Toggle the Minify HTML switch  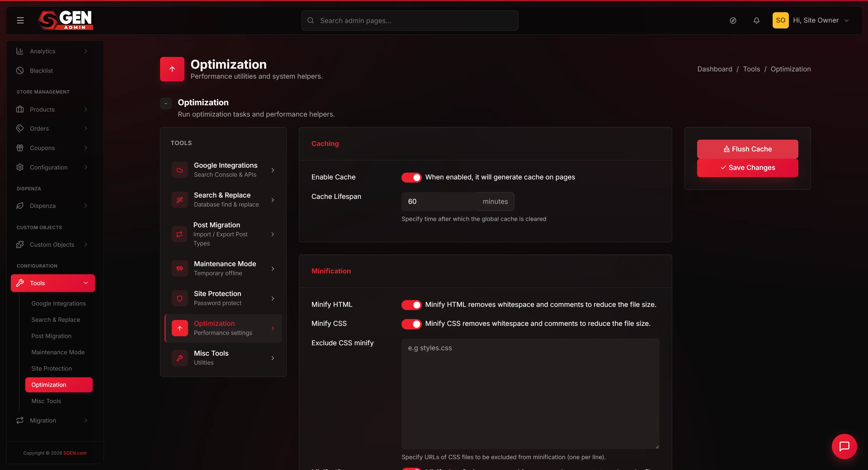coord(411,305)
